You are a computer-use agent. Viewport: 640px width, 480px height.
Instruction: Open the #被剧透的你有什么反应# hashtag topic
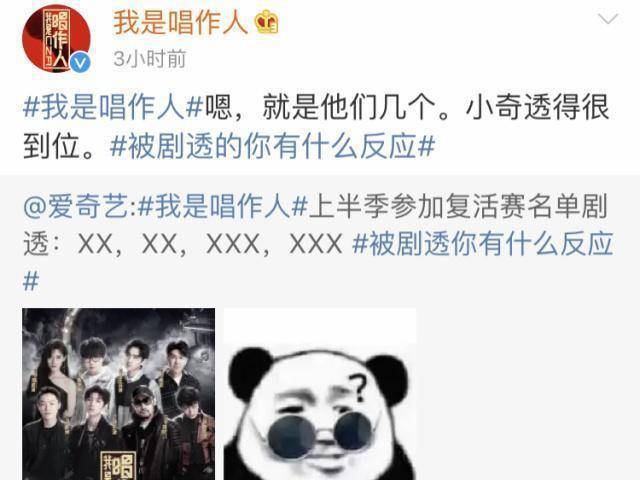[x=272, y=146]
